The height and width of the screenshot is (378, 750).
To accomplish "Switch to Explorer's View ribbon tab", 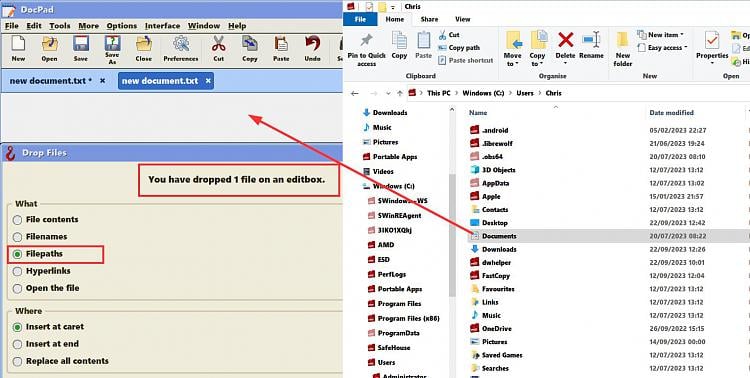I will click(463, 19).
